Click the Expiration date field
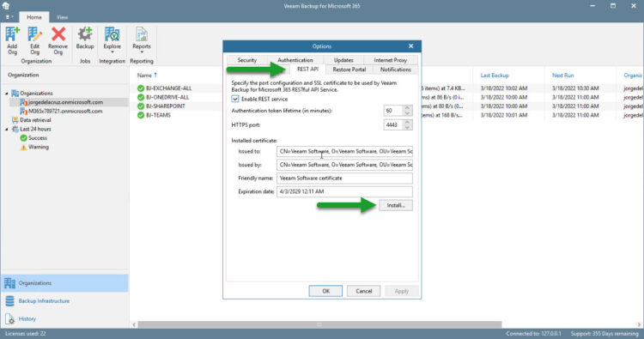Screen dimensions: 644x339 tap(344, 191)
